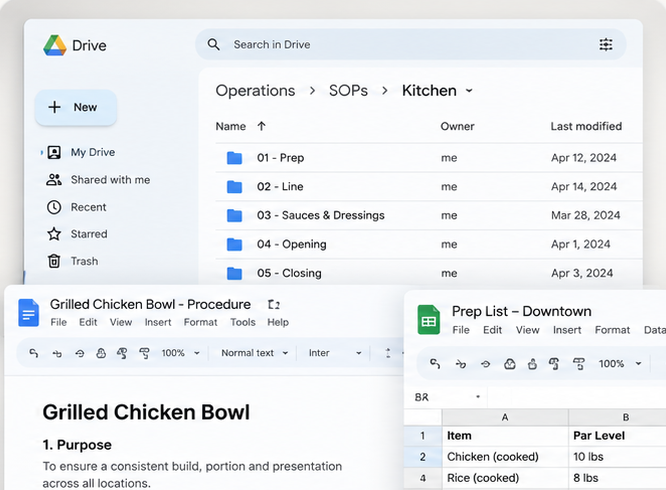Click the Grilled Chicken Bowl document heading
666x490 pixels.
point(146,412)
